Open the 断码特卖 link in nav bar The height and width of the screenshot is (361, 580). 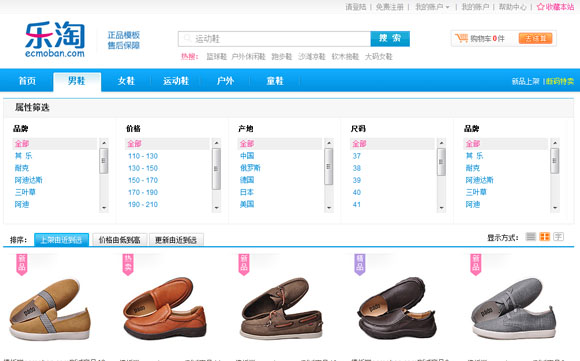560,81
